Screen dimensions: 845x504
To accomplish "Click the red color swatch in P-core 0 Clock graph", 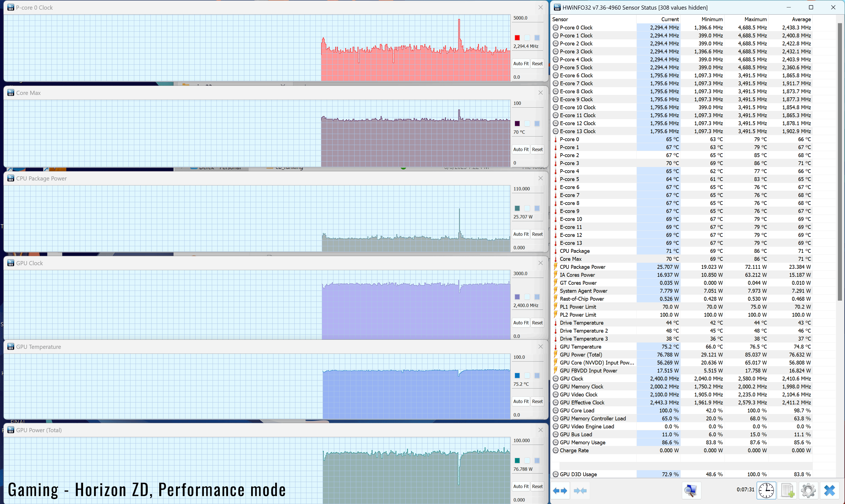I will click(x=517, y=38).
